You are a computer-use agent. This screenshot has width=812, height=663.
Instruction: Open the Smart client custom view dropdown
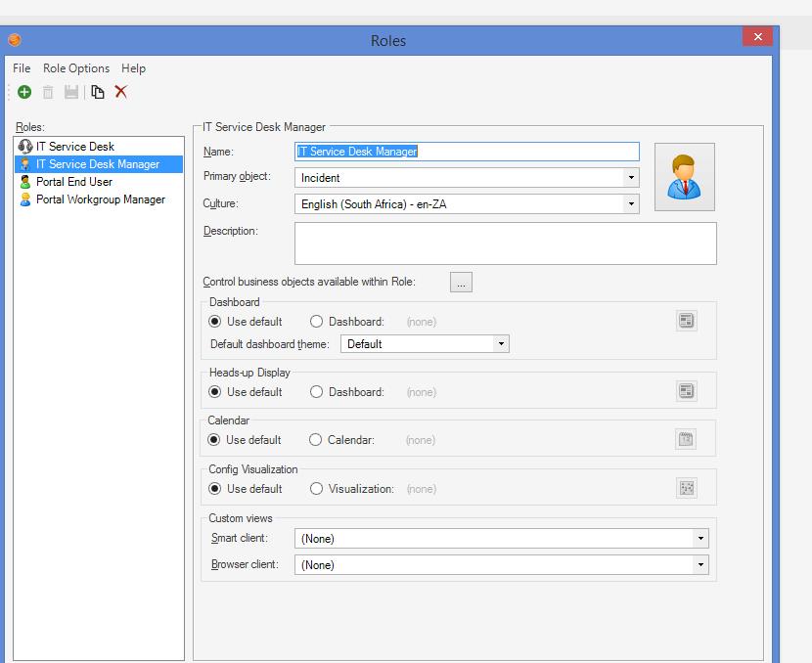[x=700, y=539]
